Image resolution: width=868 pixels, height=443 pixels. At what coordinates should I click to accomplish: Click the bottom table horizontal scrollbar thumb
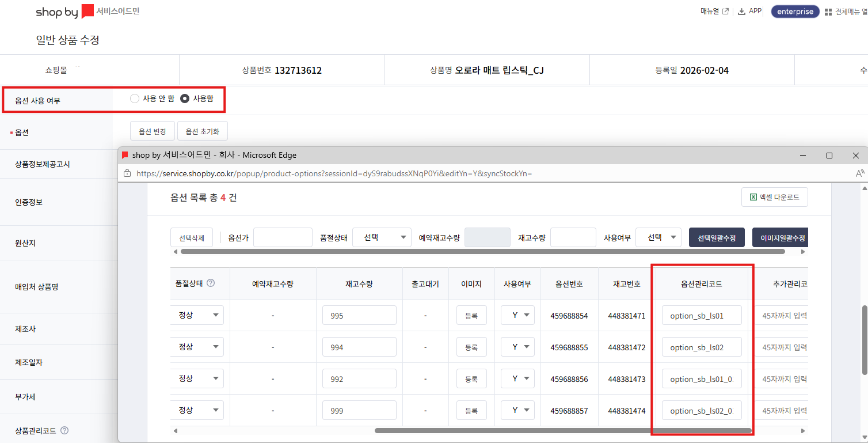563,430
